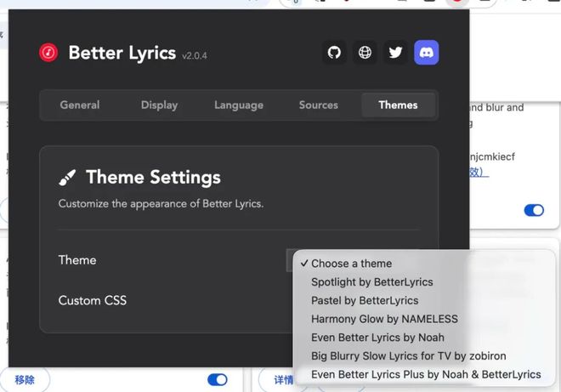
Task: Select the checked 'Choose a theme' option
Action: point(351,264)
